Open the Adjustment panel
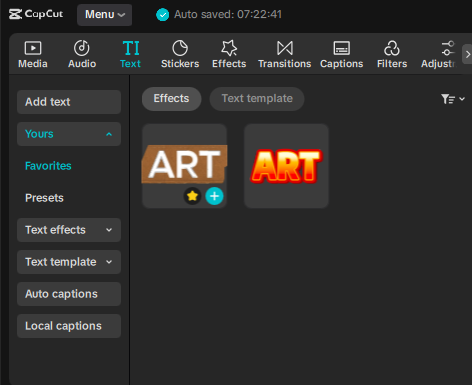This screenshot has height=385, width=472. (438, 54)
